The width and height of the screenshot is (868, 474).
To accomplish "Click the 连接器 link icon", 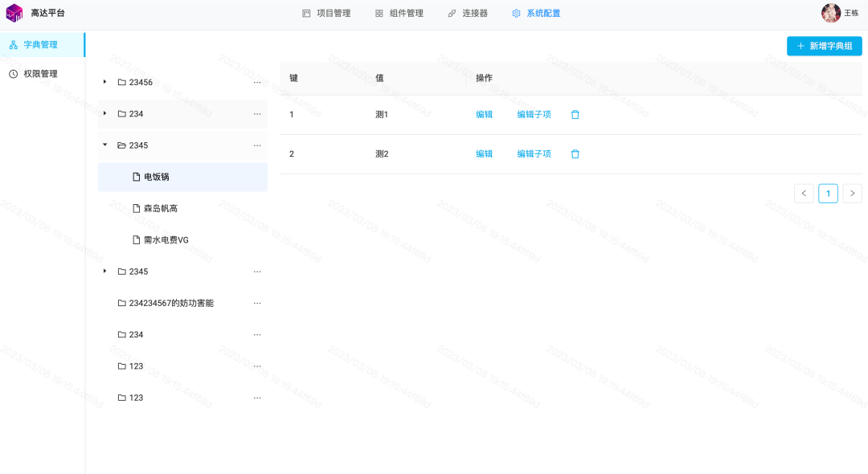I will click(x=452, y=14).
